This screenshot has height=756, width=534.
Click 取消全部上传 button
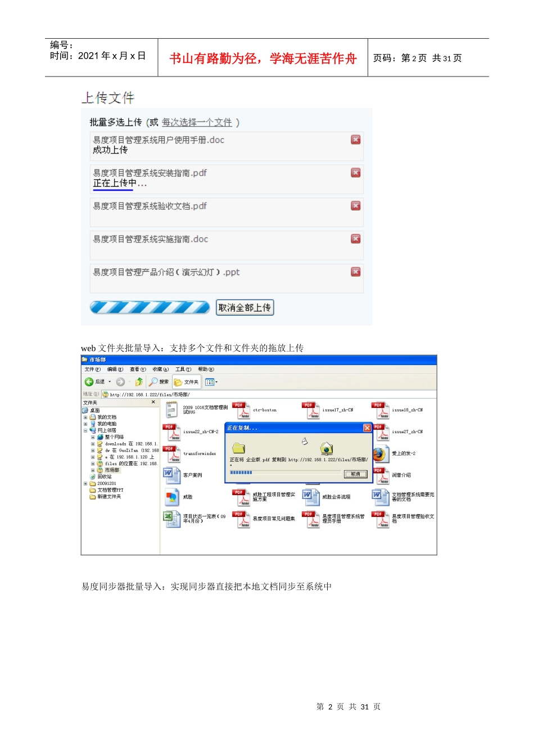point(245,308)
